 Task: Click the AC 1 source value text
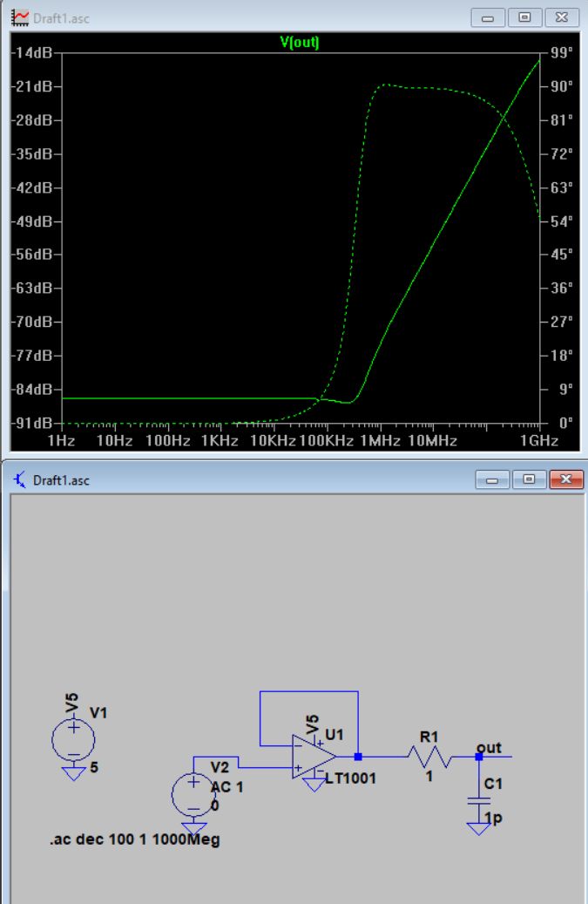(x=226, y=787)
